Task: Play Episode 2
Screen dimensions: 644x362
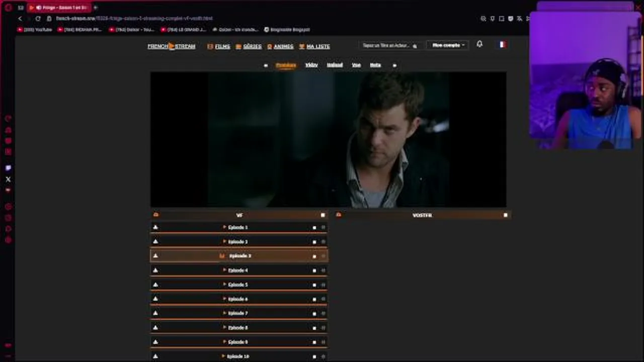Action: [x=239, y=242]
